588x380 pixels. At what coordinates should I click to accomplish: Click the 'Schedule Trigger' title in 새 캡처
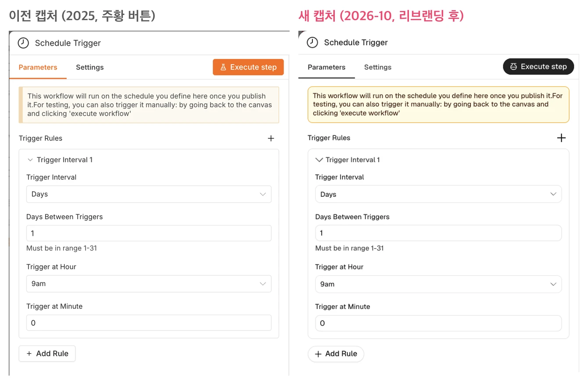356,43
